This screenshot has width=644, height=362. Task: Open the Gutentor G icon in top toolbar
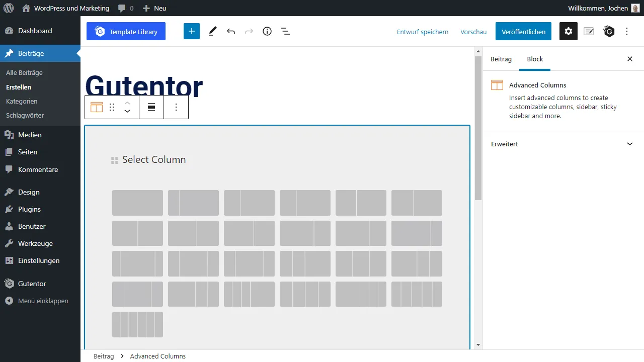[609, 31]
